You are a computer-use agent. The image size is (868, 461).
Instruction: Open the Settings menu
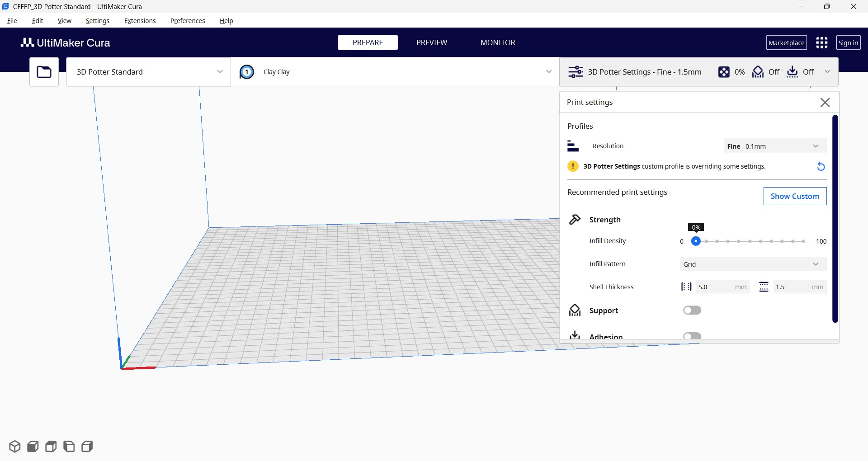point(98,21)
